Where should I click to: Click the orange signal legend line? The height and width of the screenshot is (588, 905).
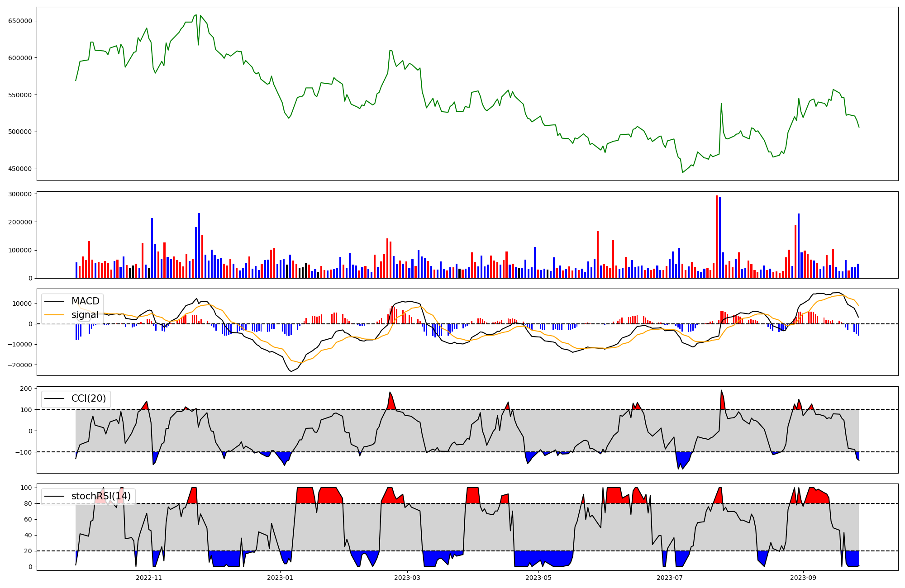tap(55, 315)
